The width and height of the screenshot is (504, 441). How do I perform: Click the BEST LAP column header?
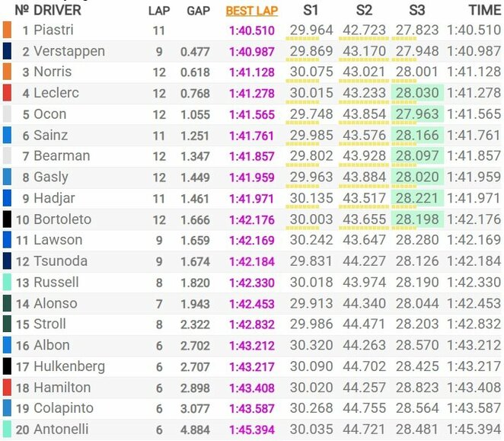[x=252, y=11]
